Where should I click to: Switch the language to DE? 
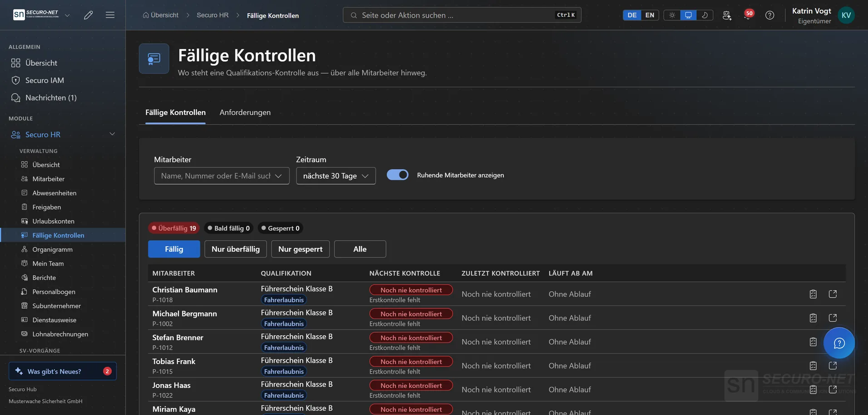pyautogui.click(x=632, y=15)
